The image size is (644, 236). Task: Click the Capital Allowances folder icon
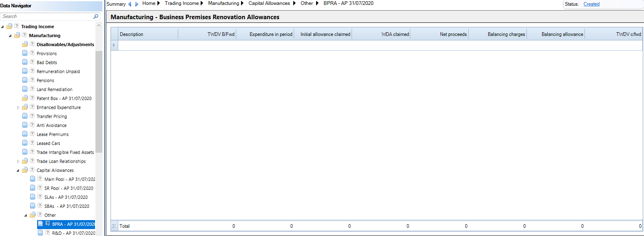tap(25, 170)
